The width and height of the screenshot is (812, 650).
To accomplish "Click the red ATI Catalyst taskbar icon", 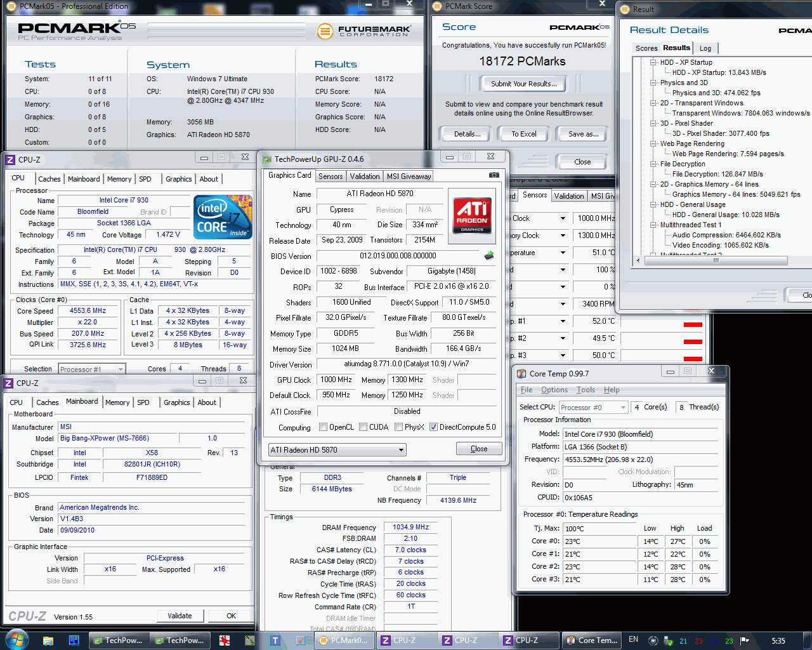I will pos(224,640).
